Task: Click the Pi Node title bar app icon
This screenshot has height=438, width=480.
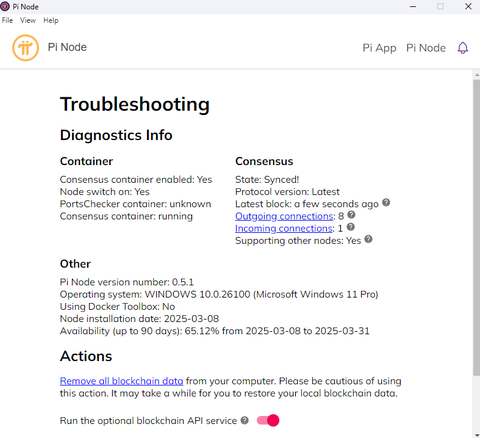Action: 5,6
